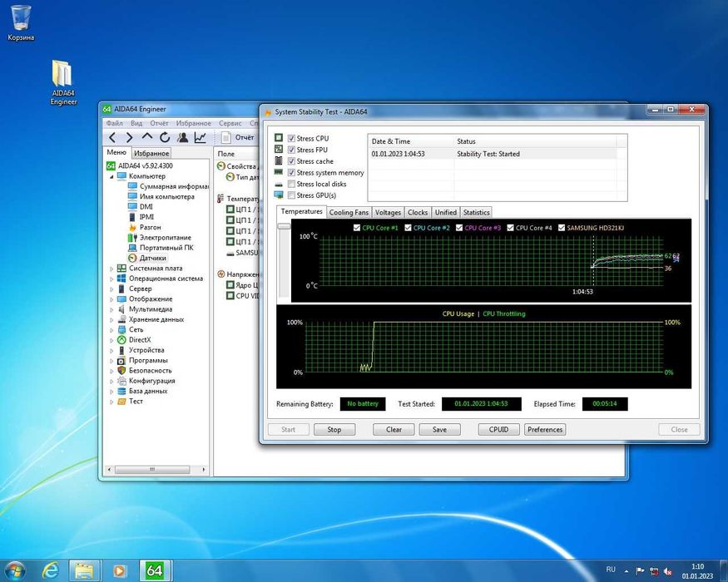728x582 pixels.
Task: Open the user/remote icon in AIDA64 toolbar
Action: point(182,137)
